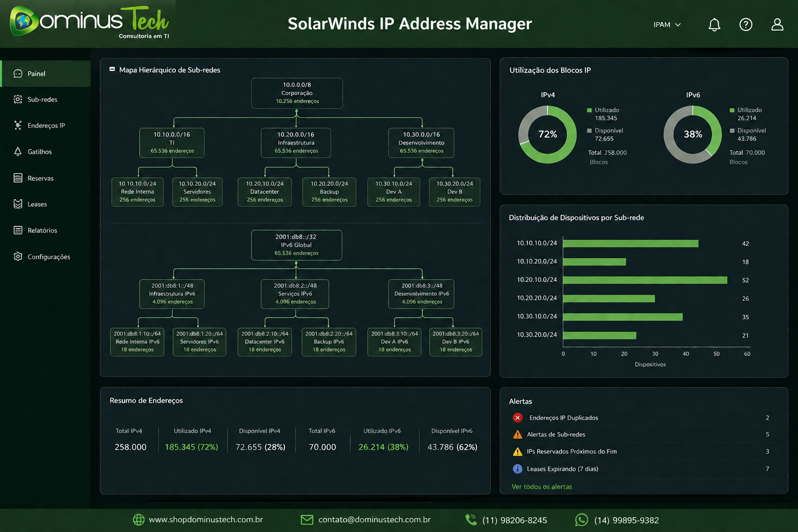
Task: Click the red duplicated IP alert icon
Action: coord(517,418)
